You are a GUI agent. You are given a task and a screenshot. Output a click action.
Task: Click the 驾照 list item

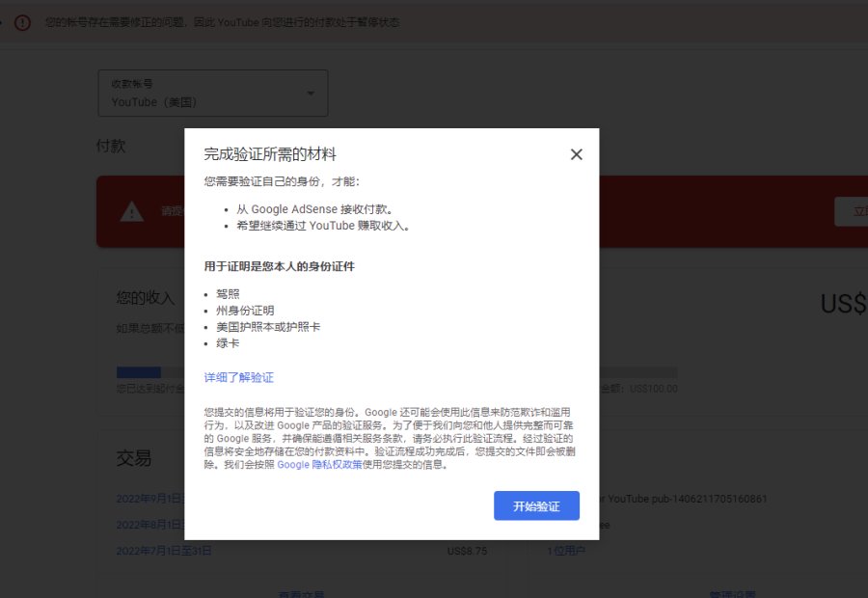point(228,294)
